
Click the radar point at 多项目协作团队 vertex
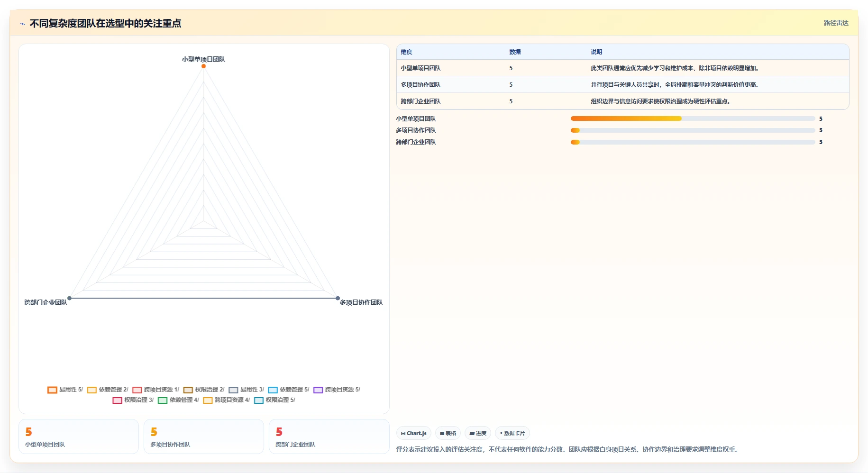pyautogui.click(x=338, y=298)
